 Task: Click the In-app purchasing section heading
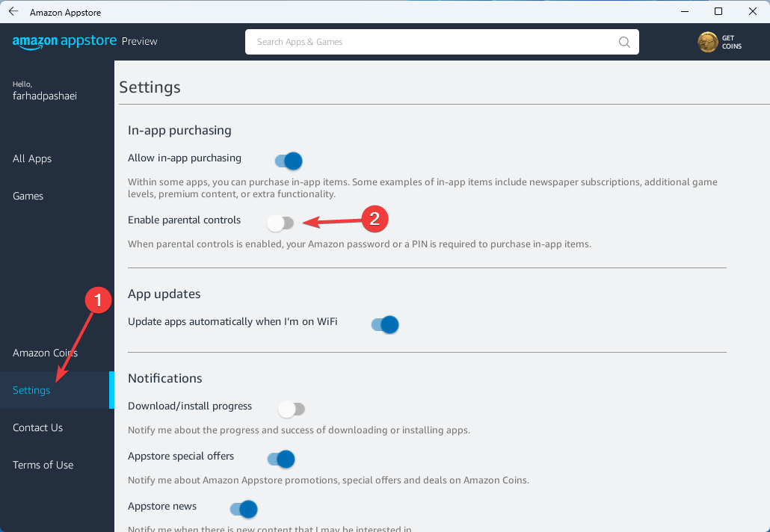[x=179, y=130]
